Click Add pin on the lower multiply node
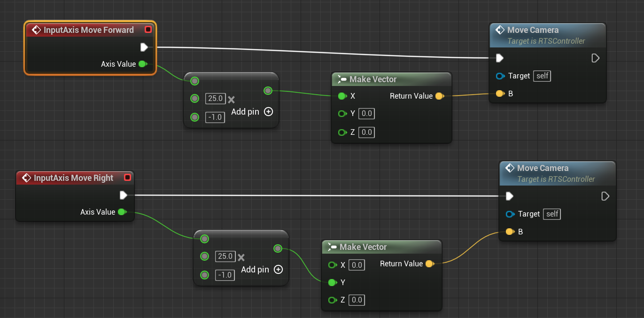 [x=262, y=270]
